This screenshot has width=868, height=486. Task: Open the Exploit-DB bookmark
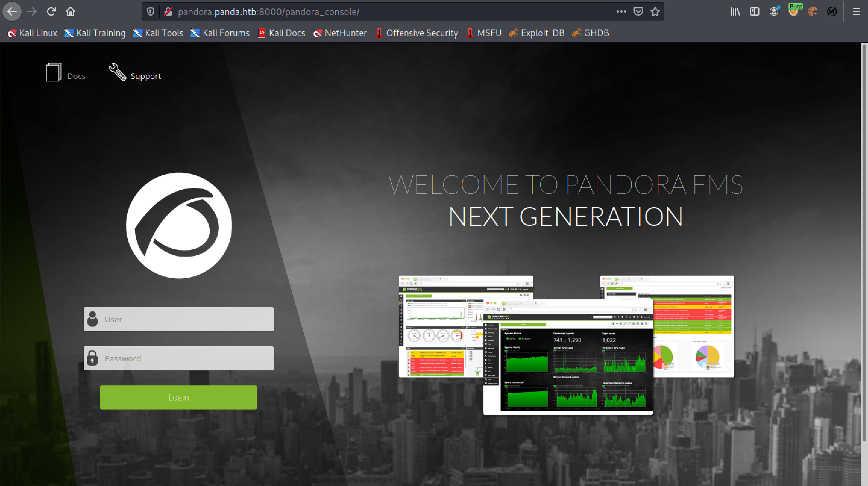[x=536, y=33]
